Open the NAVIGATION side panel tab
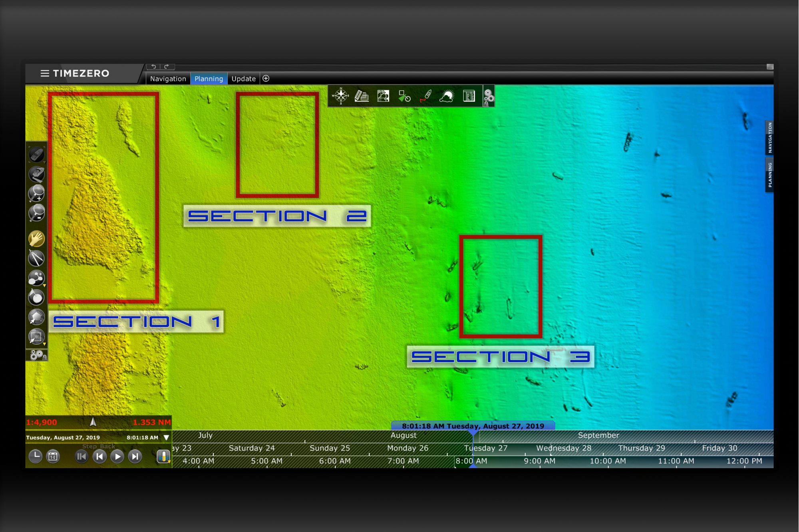Image resolution: width=799 pixels, height=532 pixels. (x=769, y=138)
